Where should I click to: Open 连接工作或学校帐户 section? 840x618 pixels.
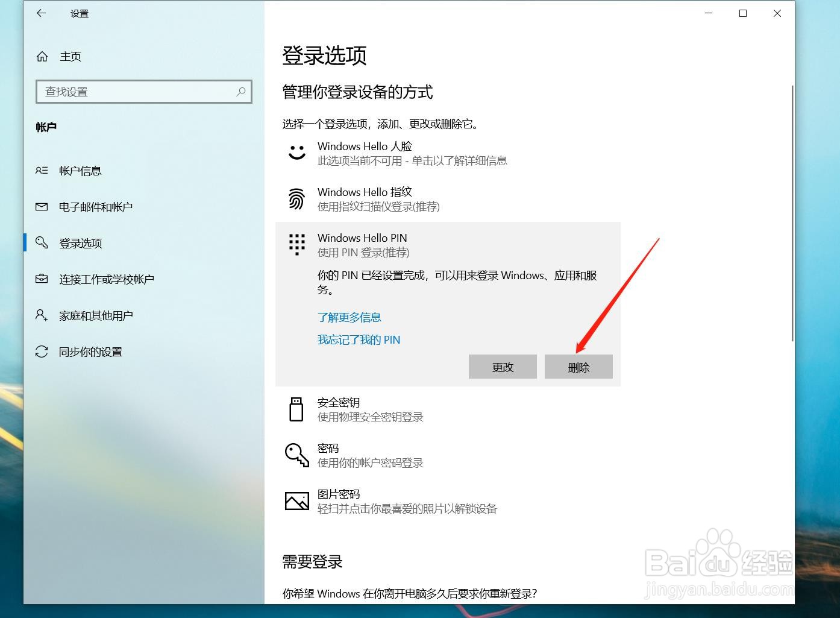coord(107,279)
